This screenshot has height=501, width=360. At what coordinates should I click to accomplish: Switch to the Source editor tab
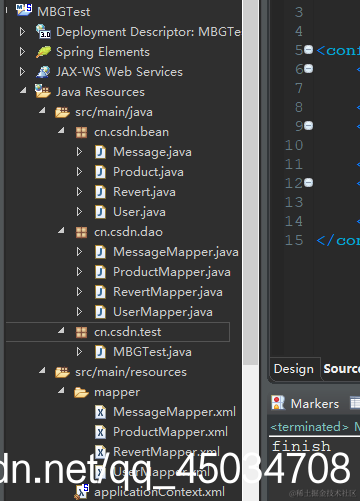tap(341, 369)
